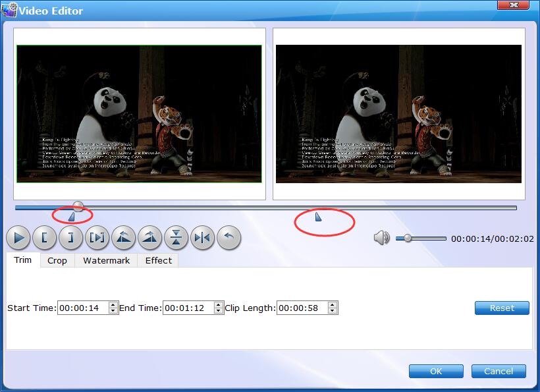Click the trim end marker triangle

click(x=319, y=217)
